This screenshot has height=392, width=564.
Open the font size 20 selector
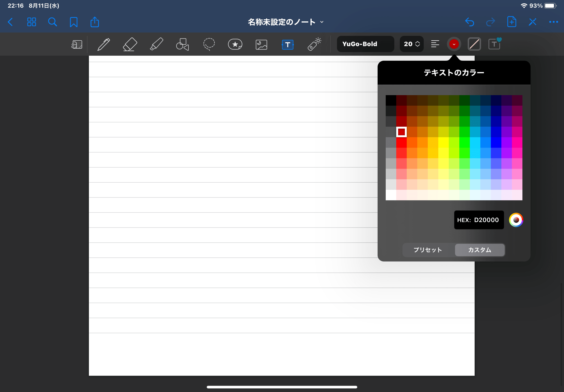(412, 44)
